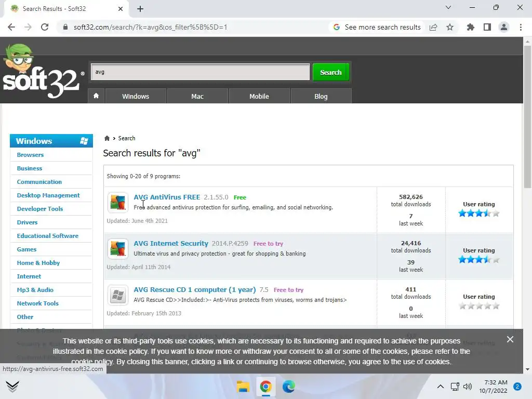Reload the page with refresh icon
Screen dimensions: 532x399
[45, 27]
